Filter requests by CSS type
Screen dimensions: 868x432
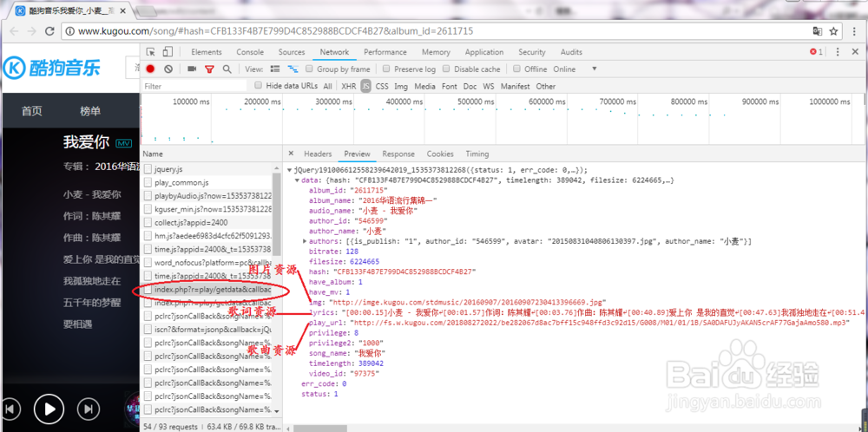pos(382,86)
